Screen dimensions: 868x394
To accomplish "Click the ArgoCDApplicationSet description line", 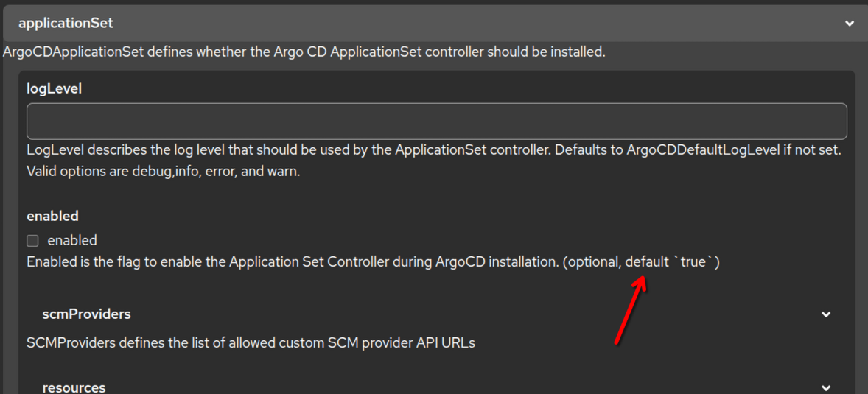I will point(304,52).
